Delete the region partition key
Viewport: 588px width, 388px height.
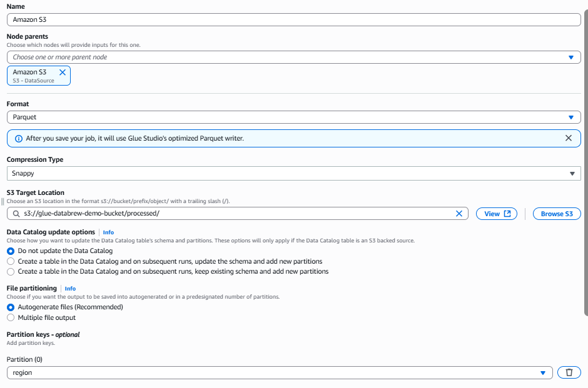[x=569, y=372]
